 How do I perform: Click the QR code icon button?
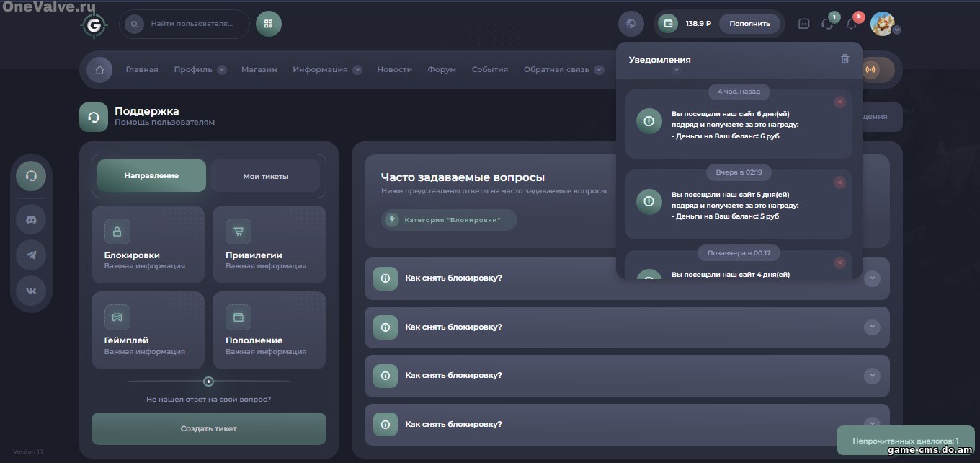269,24
